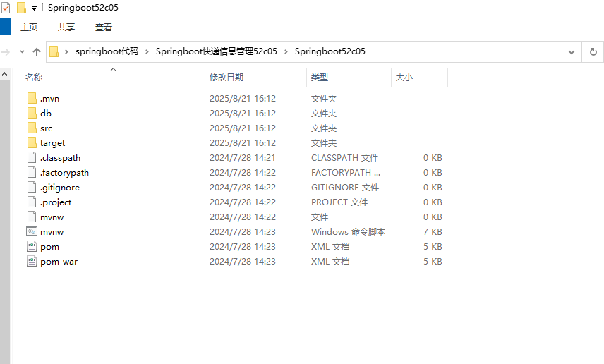Click the GITIGNORE 文件 type cell
The width and height of the screenshot is (604, 364).
pos(345,188)
